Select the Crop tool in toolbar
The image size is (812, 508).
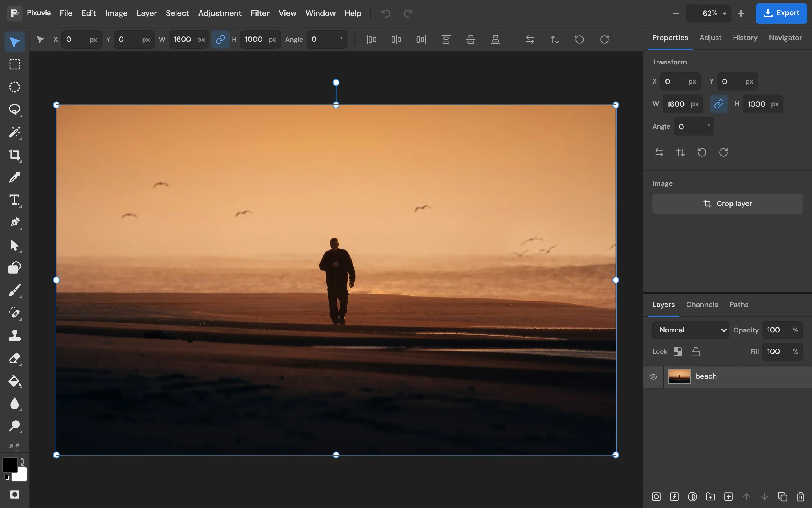point(14,155)
